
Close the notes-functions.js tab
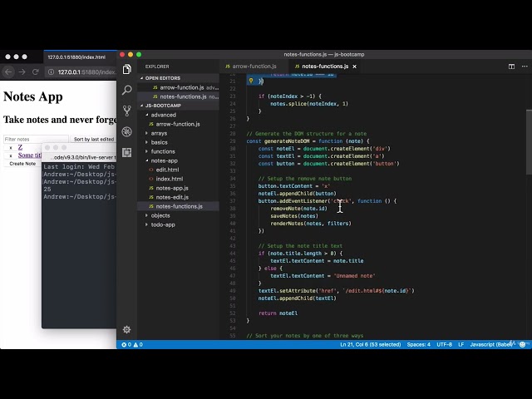355,66
